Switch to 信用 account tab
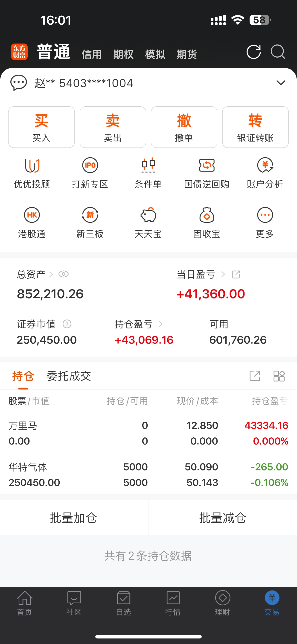The image size is (297, 644). click(x=91, y=54)
